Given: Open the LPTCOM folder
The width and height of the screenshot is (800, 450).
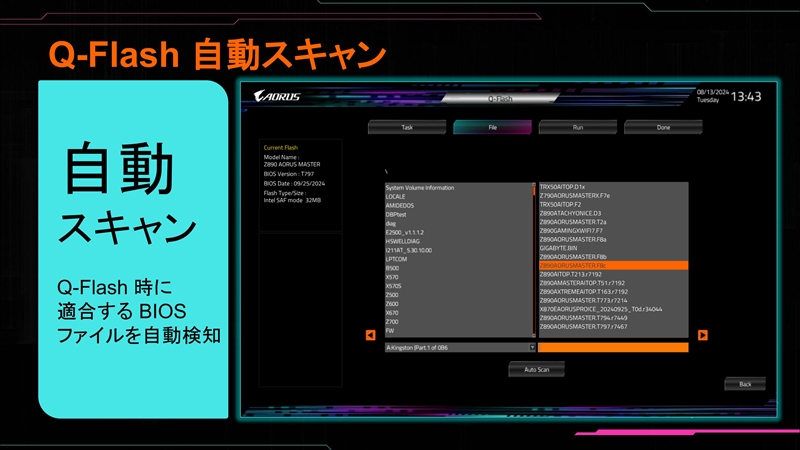Looking at the screenshot, I should pos(396,259).
